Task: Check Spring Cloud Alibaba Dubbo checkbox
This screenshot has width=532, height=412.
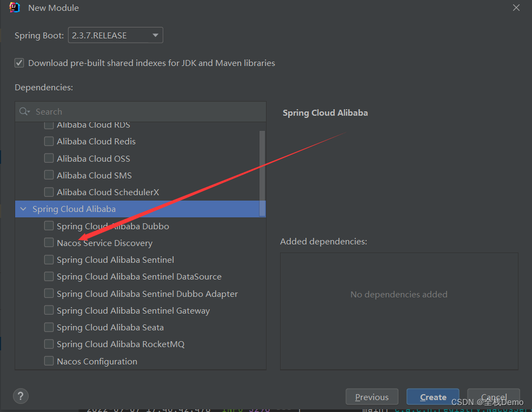Action: click(x=49, y=225)
